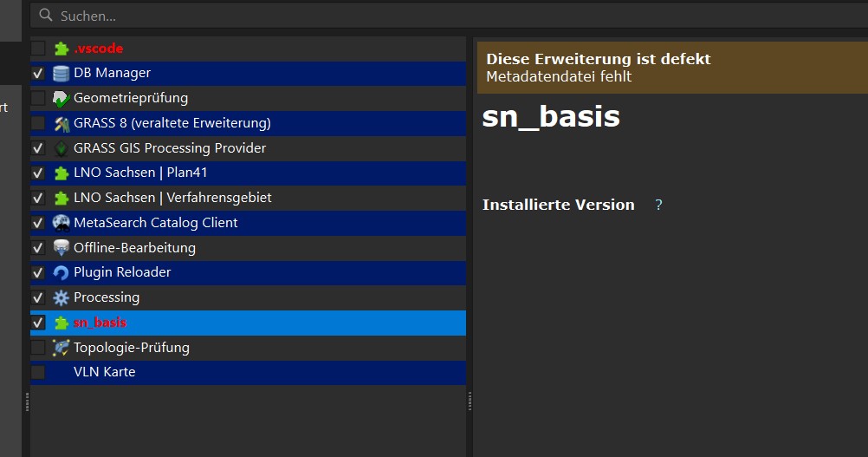Select LNO Sachsen | Plan41 in list

point(140,173)
